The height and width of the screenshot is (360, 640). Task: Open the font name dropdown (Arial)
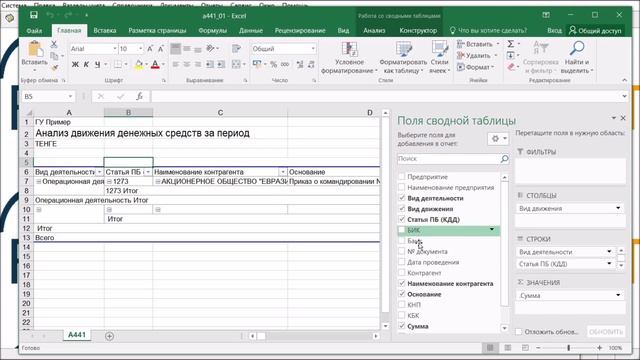[115, 49]
